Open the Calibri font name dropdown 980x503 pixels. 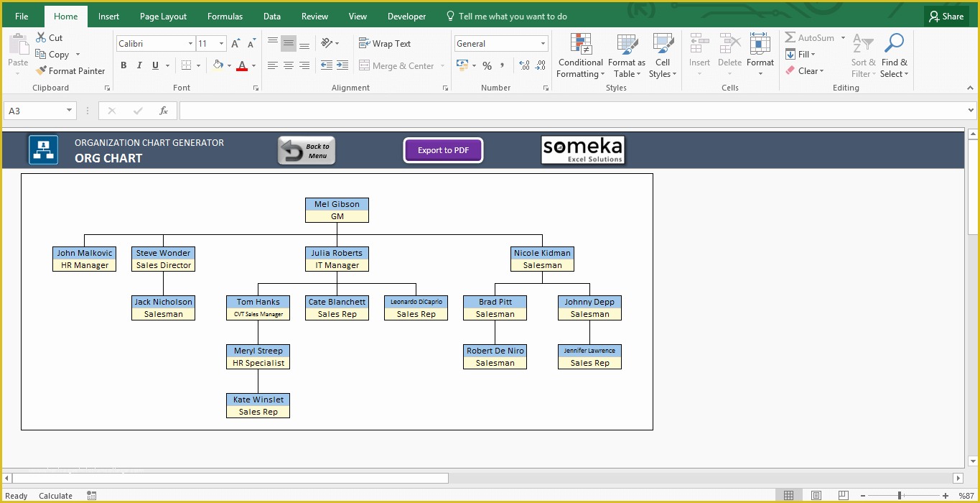(x=190, y=44)
